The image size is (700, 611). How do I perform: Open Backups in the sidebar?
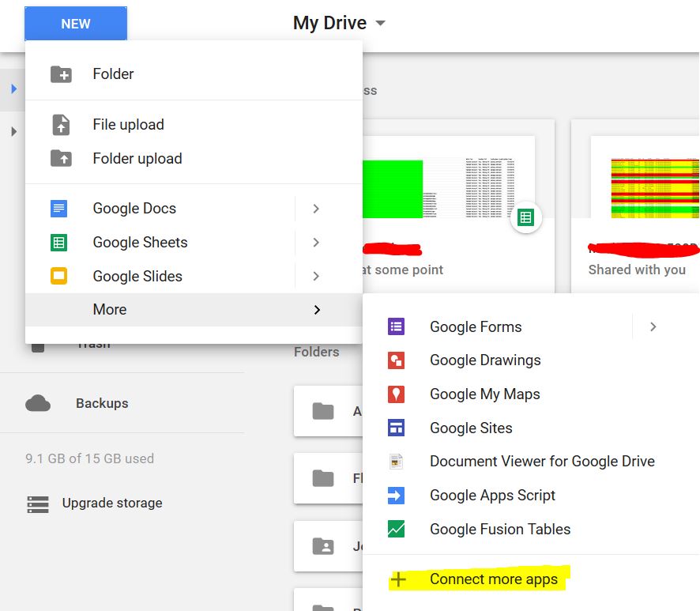[102, 403]
